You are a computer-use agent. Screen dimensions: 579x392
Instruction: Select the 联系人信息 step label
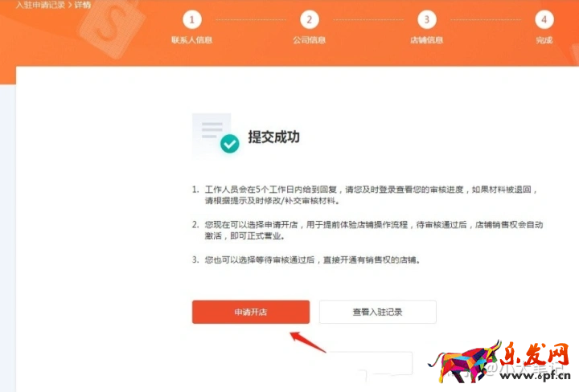[x=191, y=40]
